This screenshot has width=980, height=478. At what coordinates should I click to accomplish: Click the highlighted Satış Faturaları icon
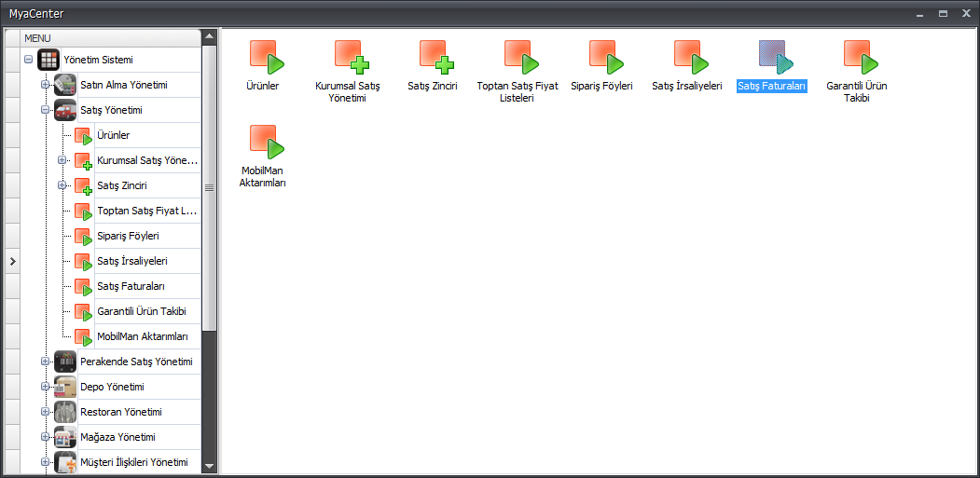point(775,58)
